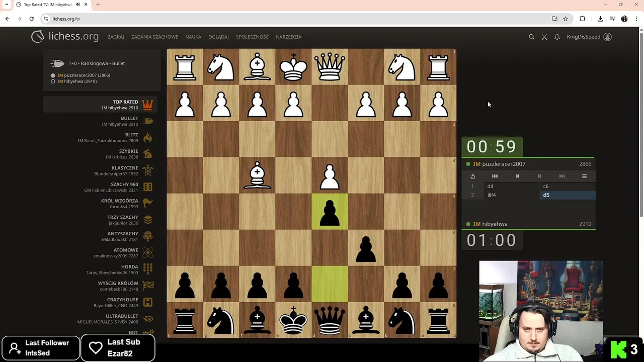Select the Crazyhouse H icon channel
This screenshot has width=644, height=362.
pos(147,302)
